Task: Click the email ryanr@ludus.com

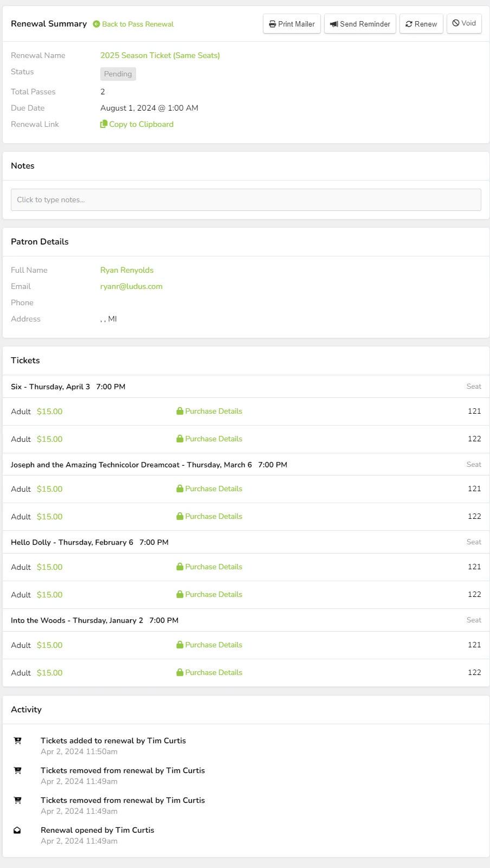Action: [x=131, y=286]
